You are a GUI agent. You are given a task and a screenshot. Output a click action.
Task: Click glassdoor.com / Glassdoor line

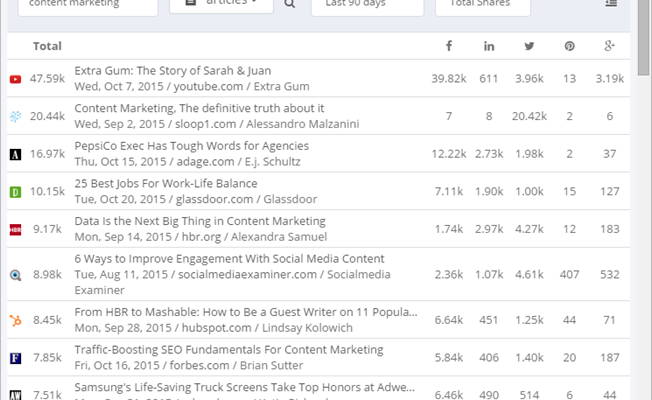pos(195,199)
